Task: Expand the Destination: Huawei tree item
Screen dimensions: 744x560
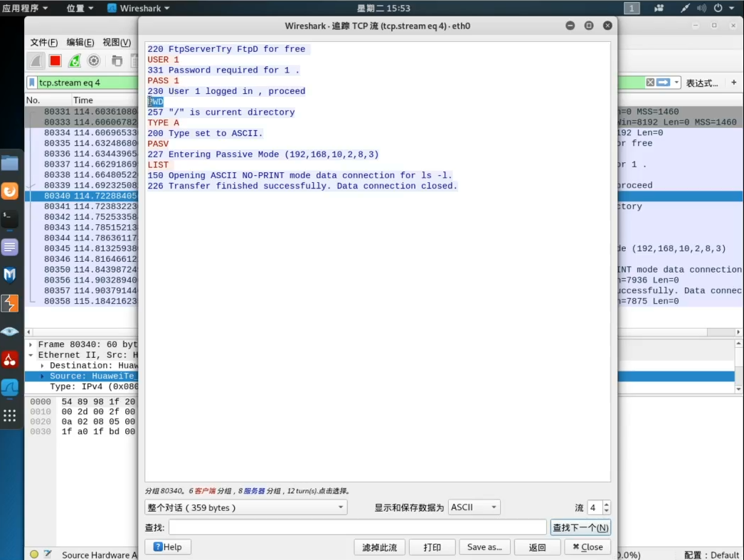Action: tap(42, 366)
